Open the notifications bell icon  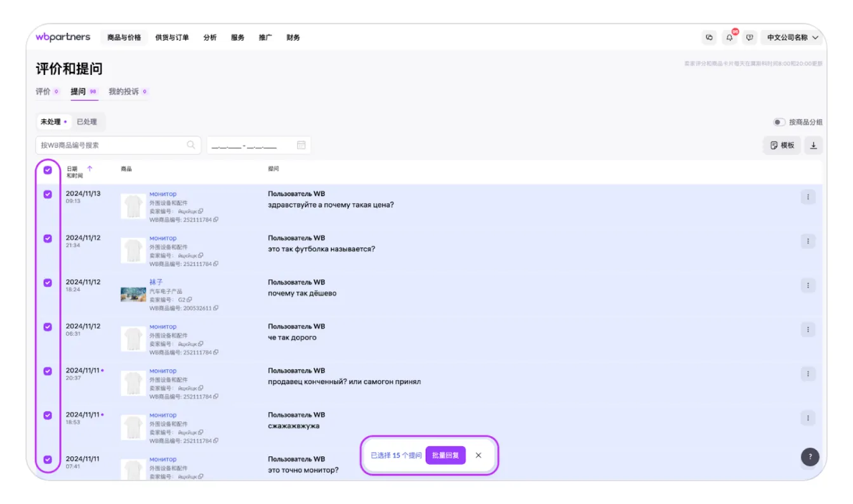(729, 38)
